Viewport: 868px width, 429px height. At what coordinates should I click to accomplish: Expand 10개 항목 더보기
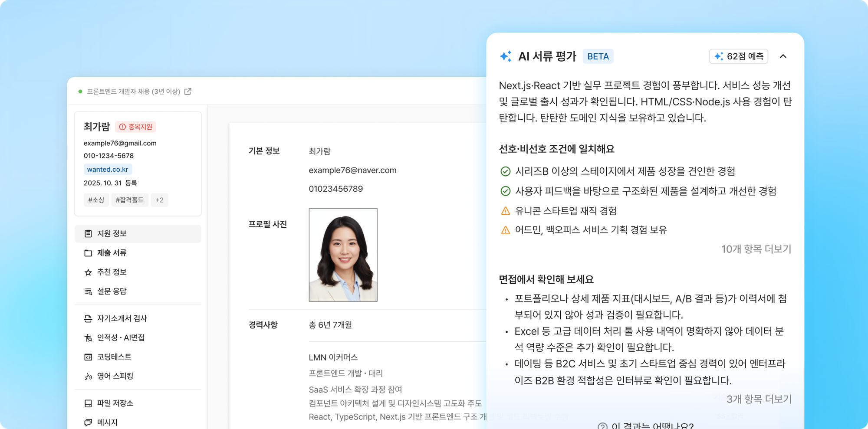[x=756, y=249]
